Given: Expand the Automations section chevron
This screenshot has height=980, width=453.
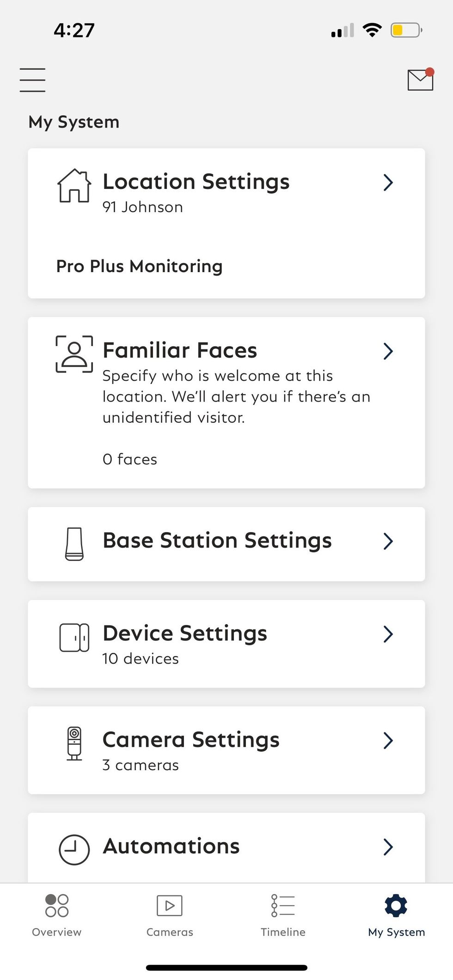Looking at the screenshot, I should coord(388,847).
